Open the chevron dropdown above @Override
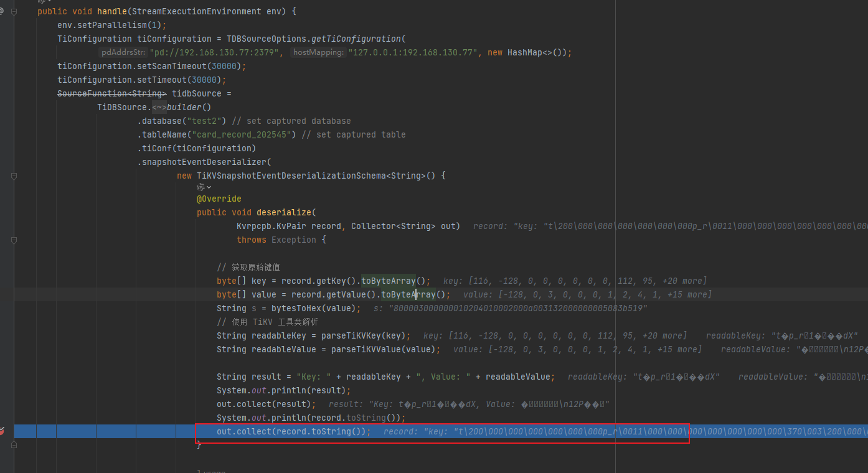The width and height of the screenshot is (868, 473). (x=209, y=187)
